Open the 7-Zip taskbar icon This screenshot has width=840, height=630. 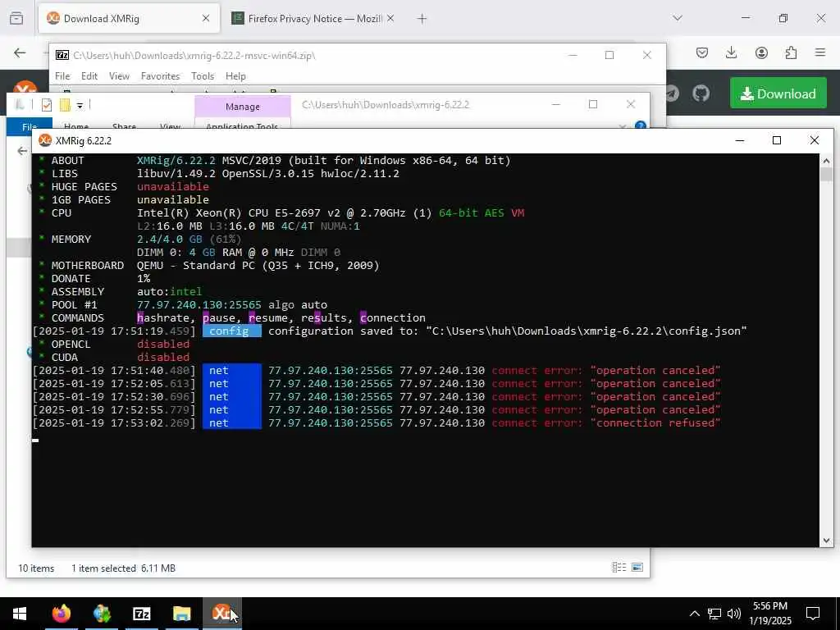coord(141,614)
